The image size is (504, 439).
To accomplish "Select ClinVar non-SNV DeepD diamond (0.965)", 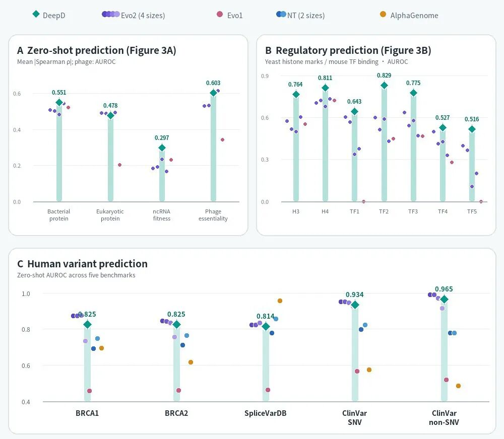I will [444, 300].
